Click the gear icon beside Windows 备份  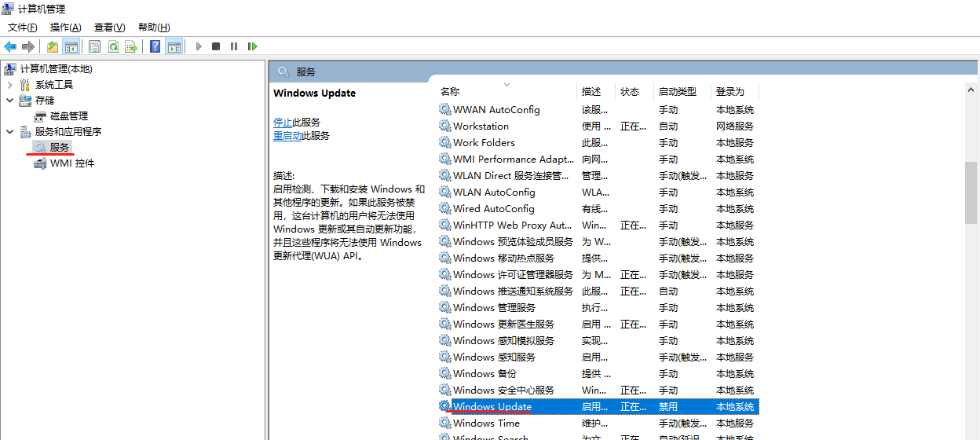tap(445, 373)
